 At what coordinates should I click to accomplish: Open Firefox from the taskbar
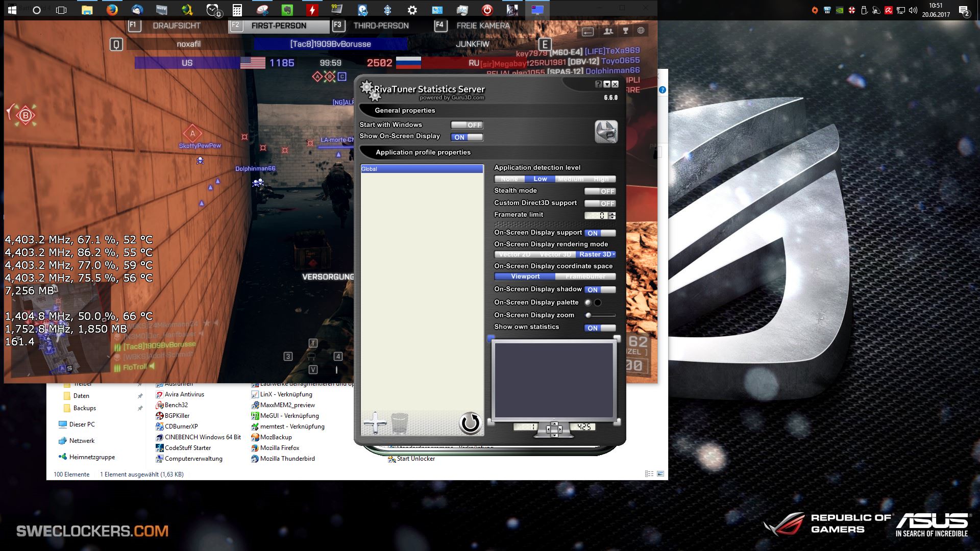[x=112, y=10]
